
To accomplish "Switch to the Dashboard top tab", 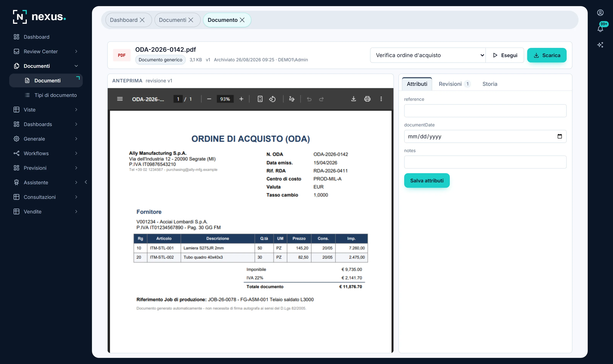I will coord(124,20).
